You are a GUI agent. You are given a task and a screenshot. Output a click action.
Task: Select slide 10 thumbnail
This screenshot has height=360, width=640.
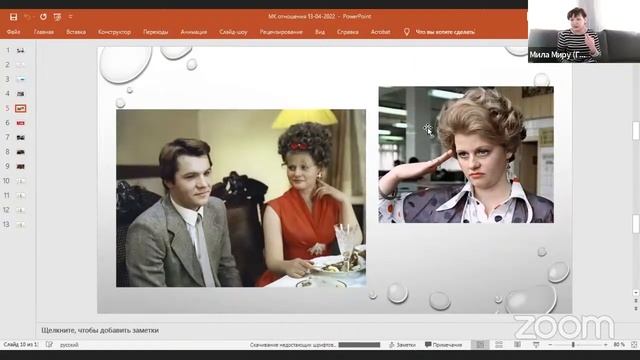20,181
